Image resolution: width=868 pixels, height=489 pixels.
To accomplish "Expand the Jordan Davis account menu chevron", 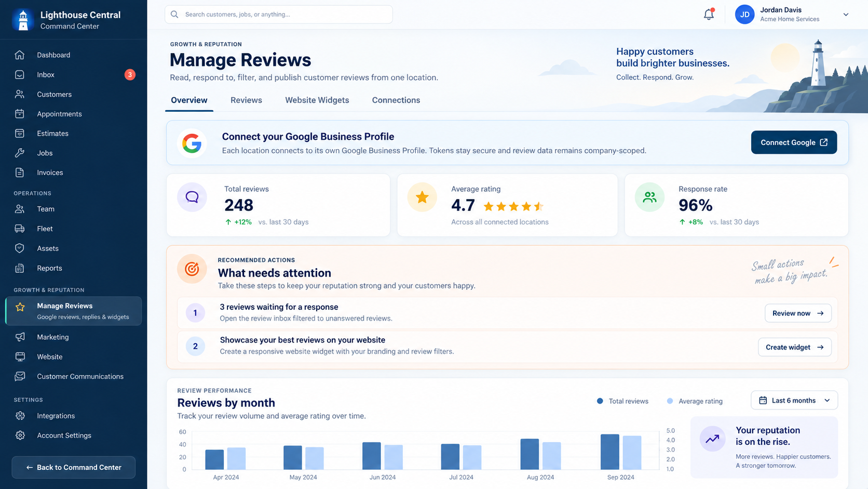I will [846, 15].
